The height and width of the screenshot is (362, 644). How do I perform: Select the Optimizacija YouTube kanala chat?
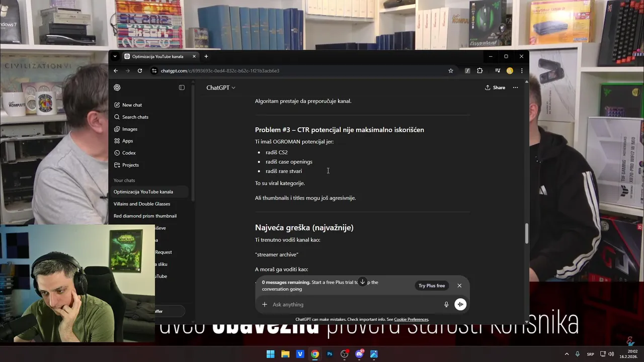(x=149, y=192)
